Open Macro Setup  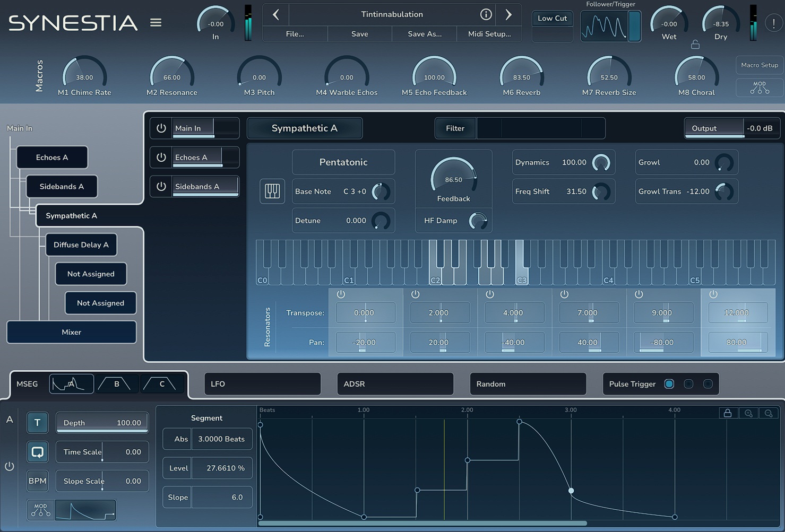tap(760, 65)
